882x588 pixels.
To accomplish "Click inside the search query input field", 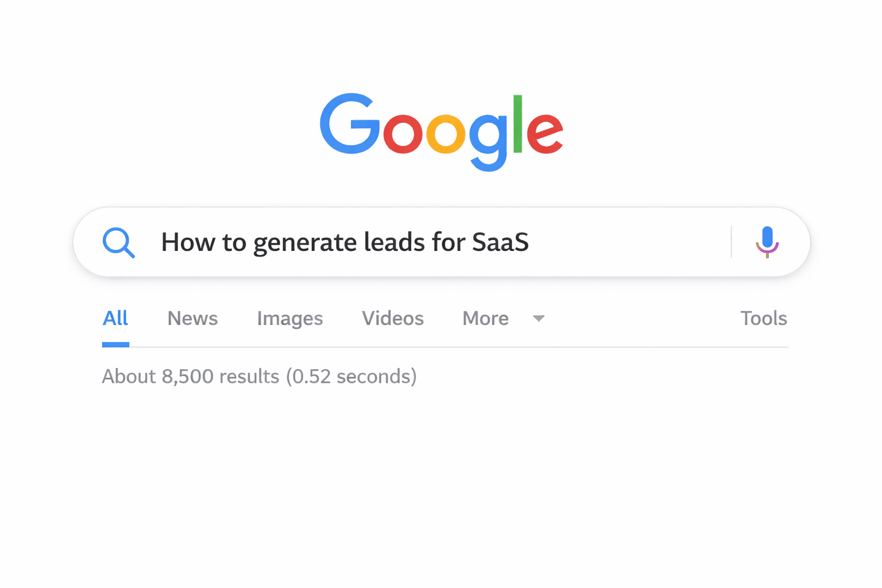I will point(402,242).
